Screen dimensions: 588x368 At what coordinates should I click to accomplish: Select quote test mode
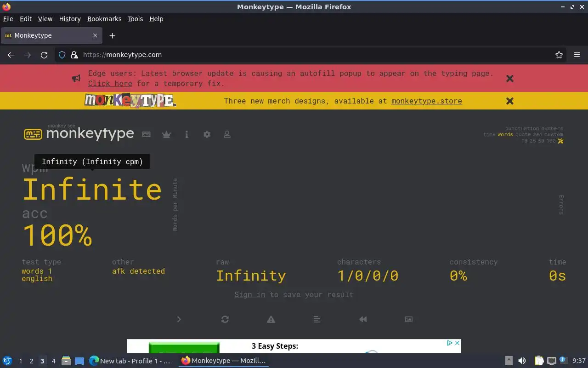tap(523, 135)
